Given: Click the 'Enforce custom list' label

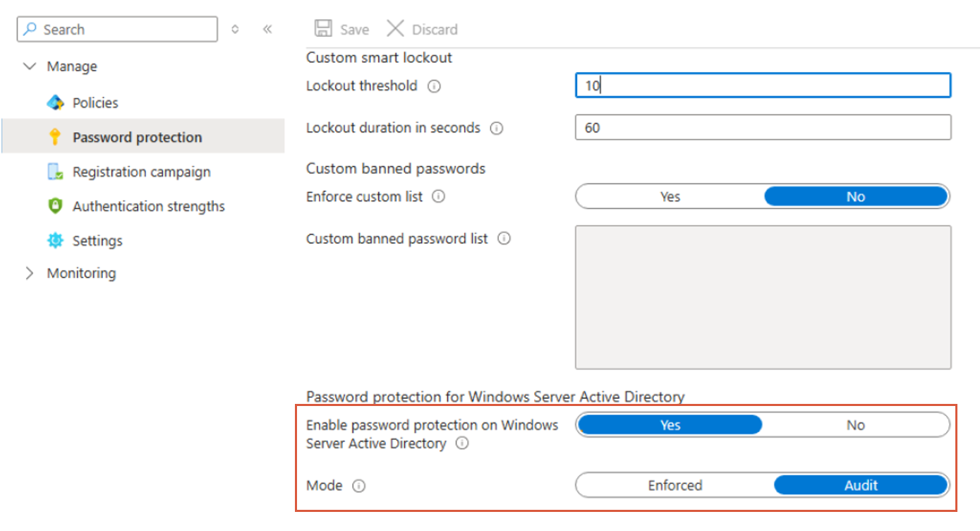Looking at the screenshot, I should click(x=364, y=197).
